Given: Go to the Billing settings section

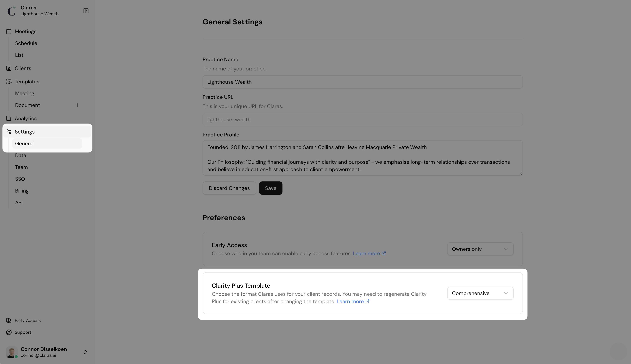Looking at the screenshot, I should point(22,191).
